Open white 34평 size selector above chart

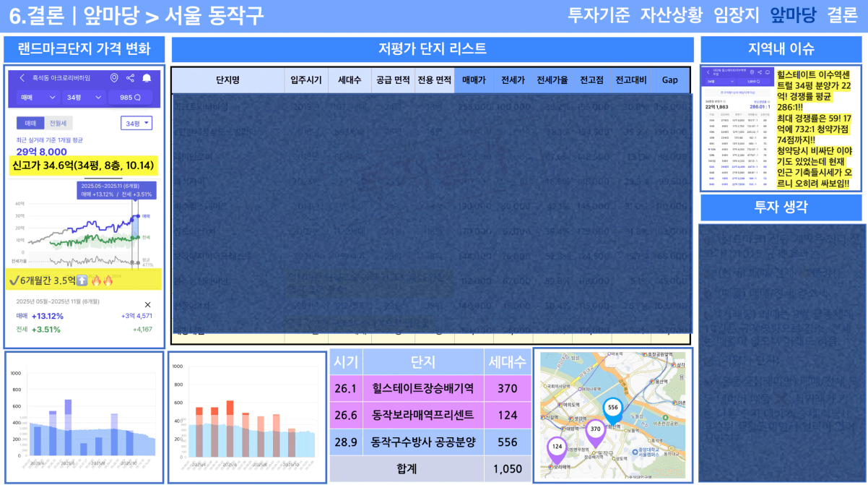coord(136,124)
